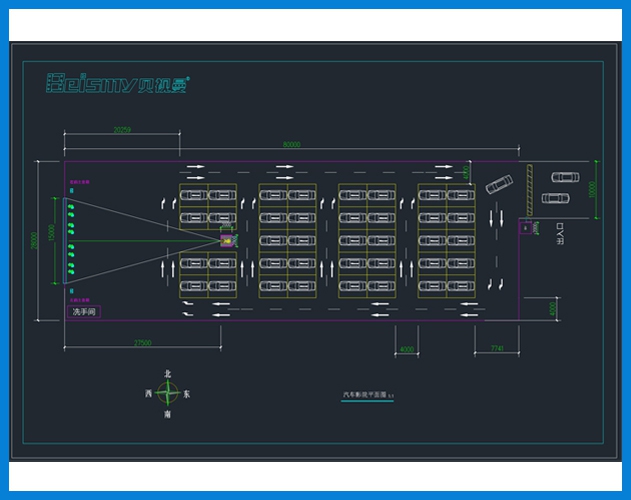Click the 汽车影院平面图 drawing title
Viewport: 631px width, 500px height.
(x=364, y=395)
